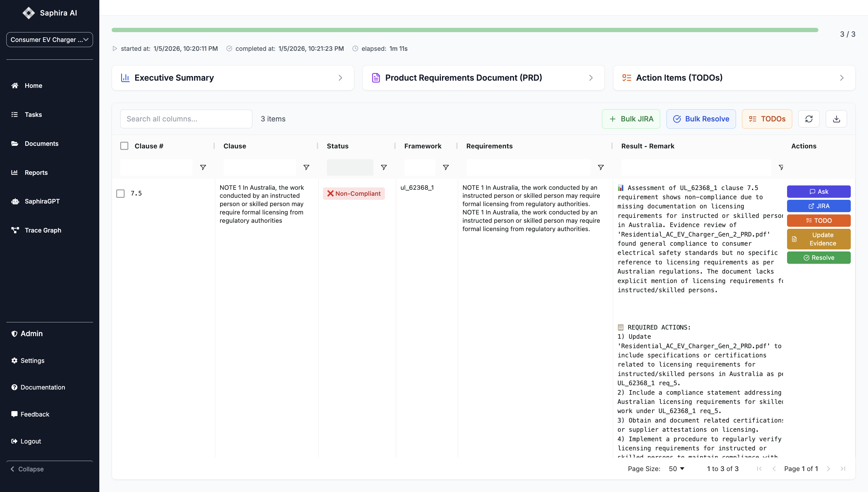Tick the checkbox for clause 7.5

pyautogui.click(x=120, y=194)
